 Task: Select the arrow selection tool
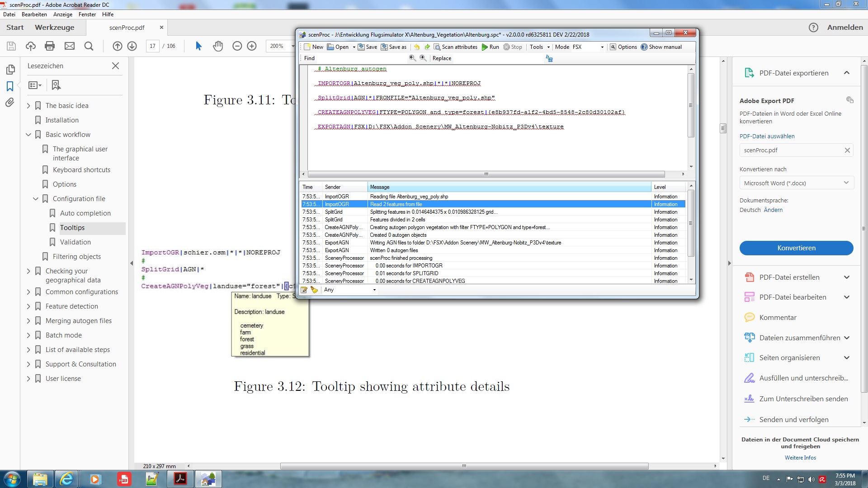(198, 46)
